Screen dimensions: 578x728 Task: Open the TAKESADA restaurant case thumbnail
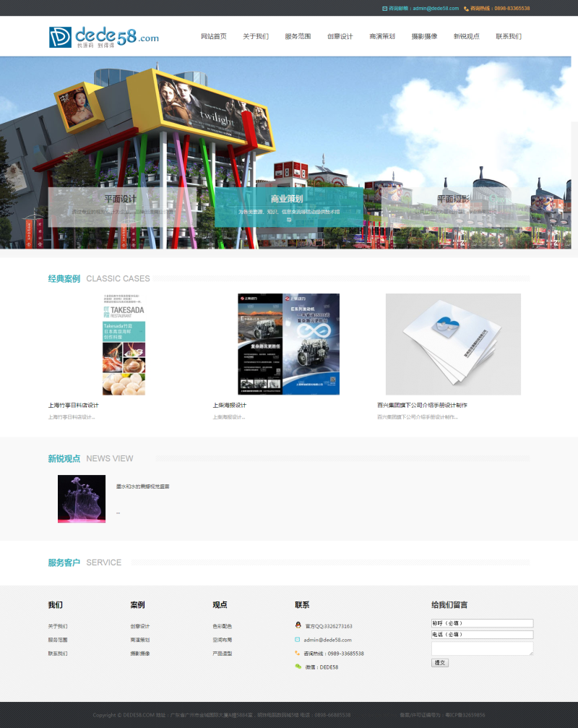coord(124,344)
